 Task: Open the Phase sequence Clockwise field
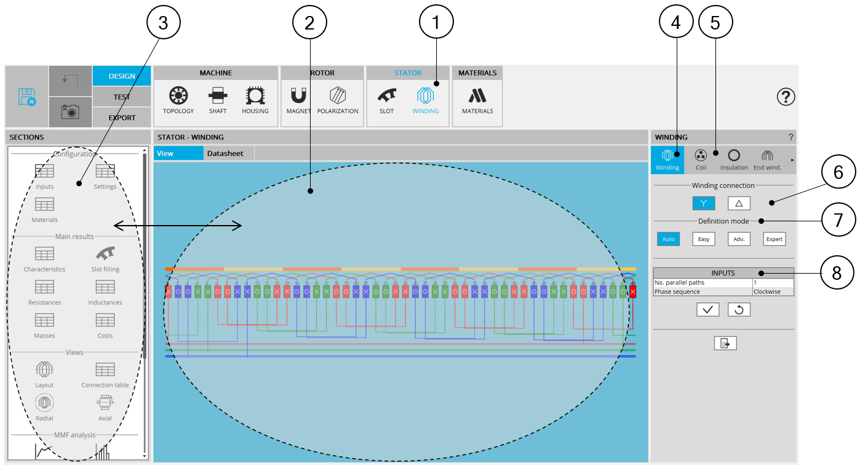point(773,291)
